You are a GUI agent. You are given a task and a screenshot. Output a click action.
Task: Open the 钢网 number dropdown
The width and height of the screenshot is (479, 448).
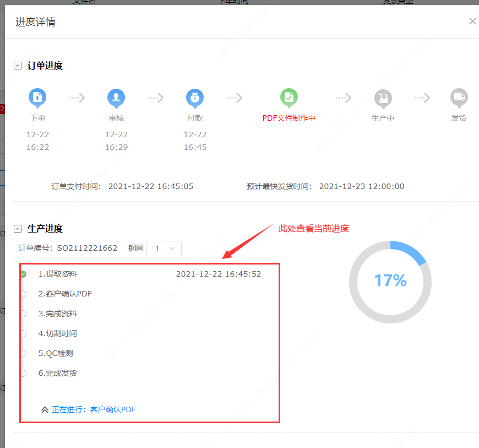click(x=165, y=249)
